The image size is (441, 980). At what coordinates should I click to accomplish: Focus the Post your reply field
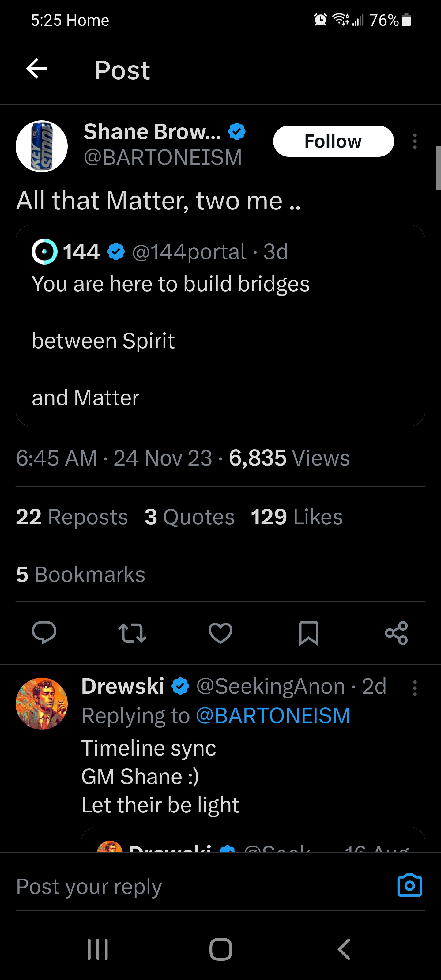(x=190, y=886)
